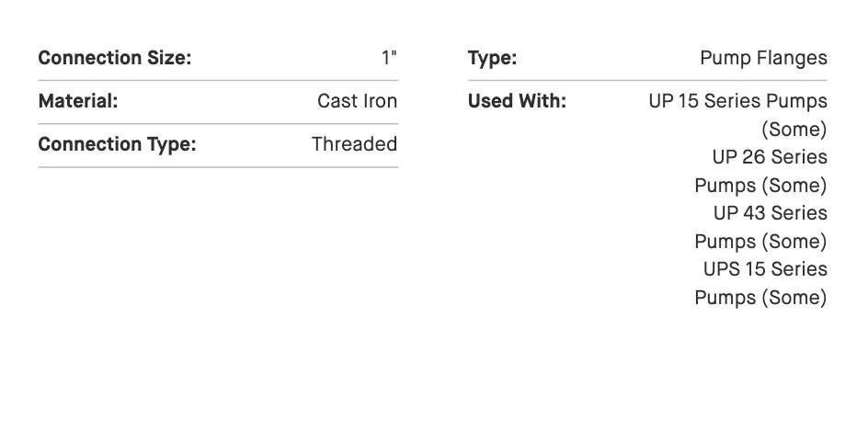This screenshot has width=868, height=430.
Task: Click divider line under Type row
Action: point(647,81)
